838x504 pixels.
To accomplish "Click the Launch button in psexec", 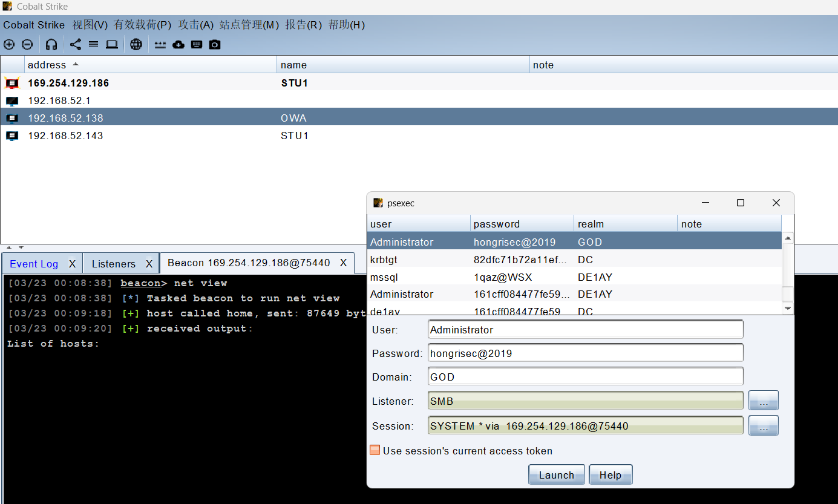I will pos(557,475).
